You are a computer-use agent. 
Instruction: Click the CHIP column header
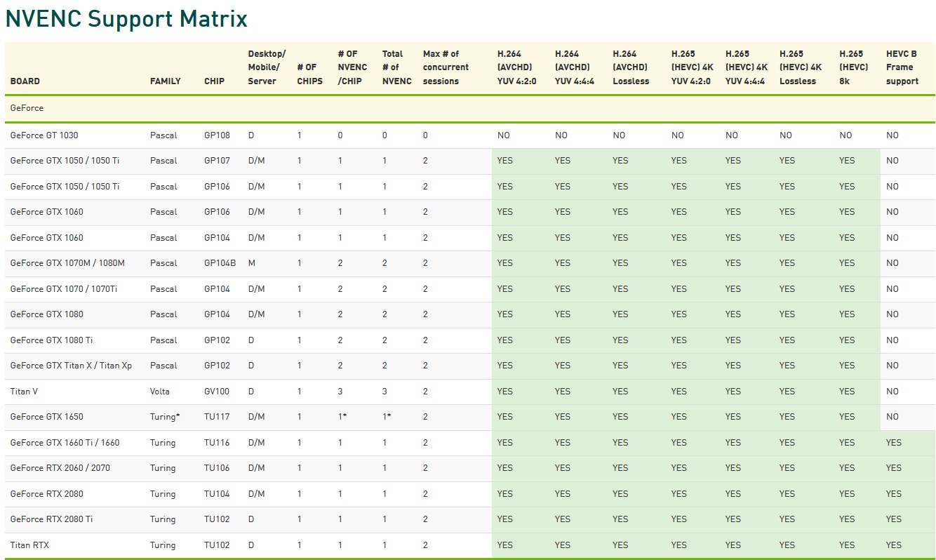click(215, 81)
